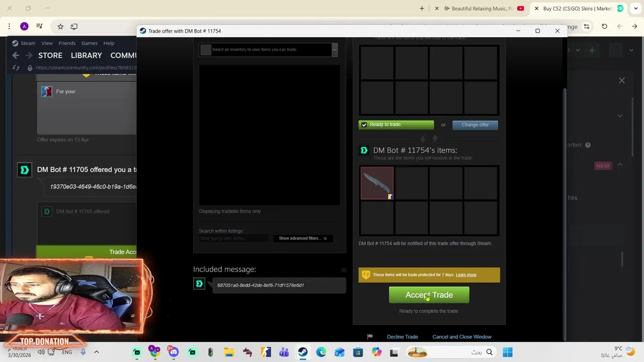Click the avatar icon beside included message
644x362 pixels.
pyautogui.click(x=199, y=284)
